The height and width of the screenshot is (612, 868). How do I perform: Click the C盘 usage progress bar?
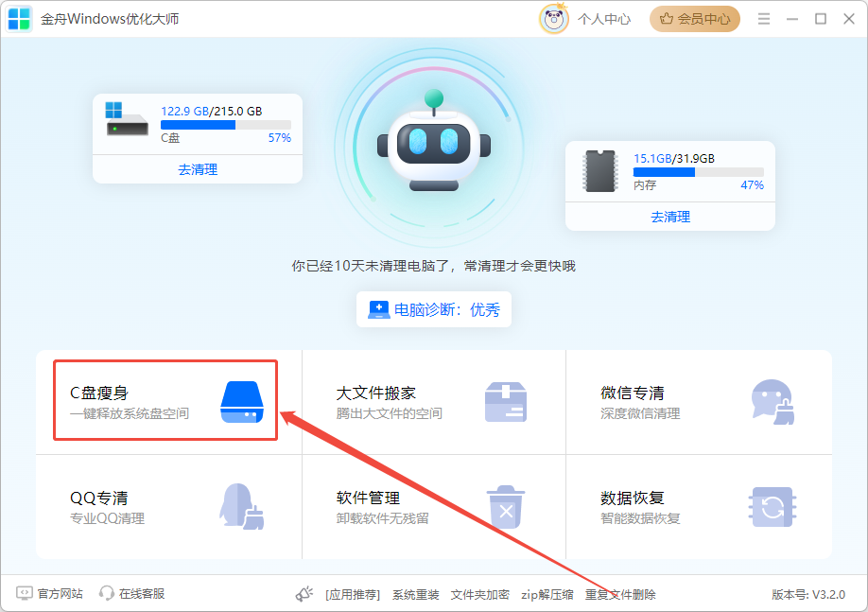[x=225, y=125]
